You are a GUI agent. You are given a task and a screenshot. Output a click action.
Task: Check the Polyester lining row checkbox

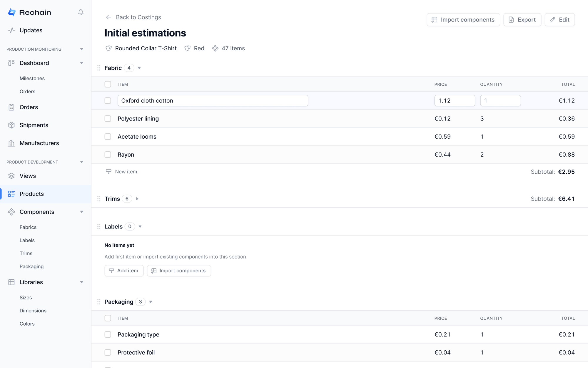point(108,119)
